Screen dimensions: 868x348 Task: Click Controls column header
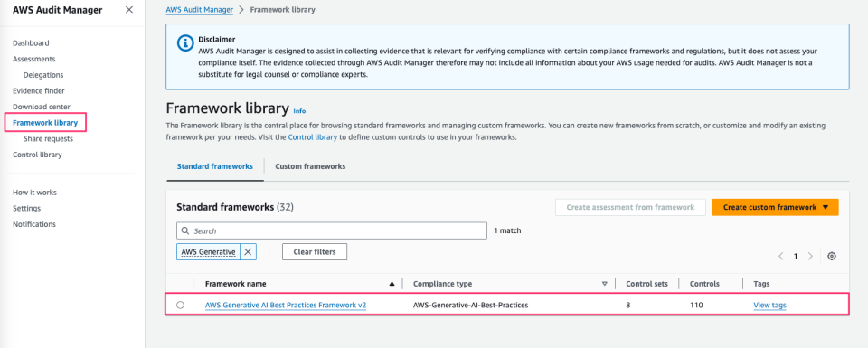point(704,284)
